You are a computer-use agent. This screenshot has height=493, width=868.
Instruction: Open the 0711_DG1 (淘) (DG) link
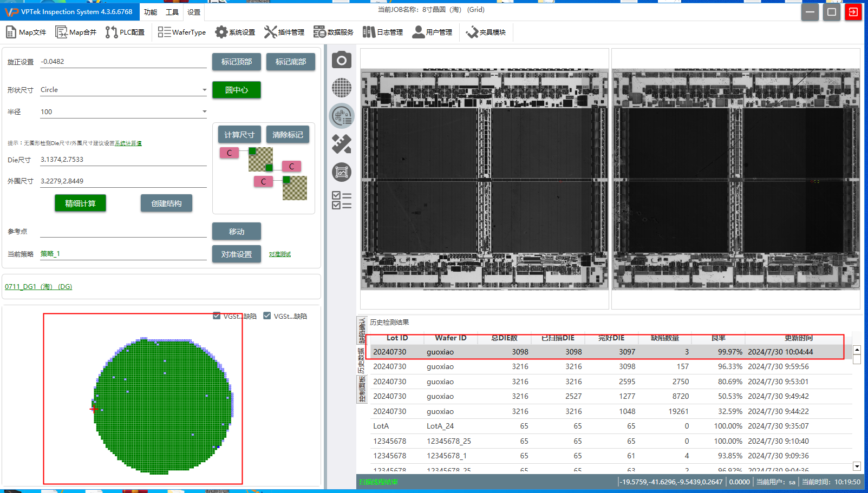[38, 287]
